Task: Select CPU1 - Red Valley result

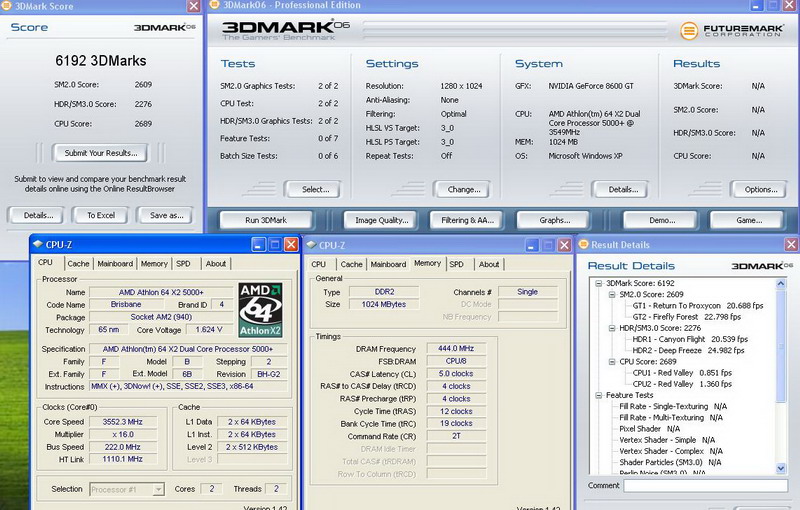Action: click(682, 373)
